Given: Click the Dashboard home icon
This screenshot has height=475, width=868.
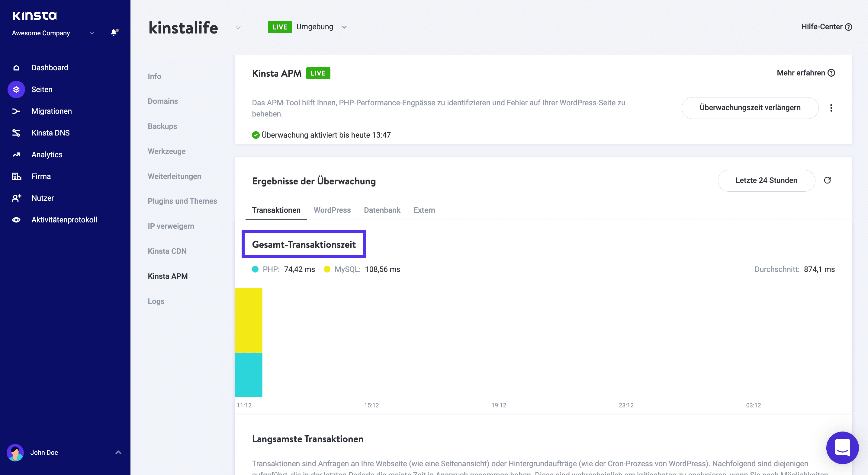Looking at the screenshot, I should [x=16, y=68].
